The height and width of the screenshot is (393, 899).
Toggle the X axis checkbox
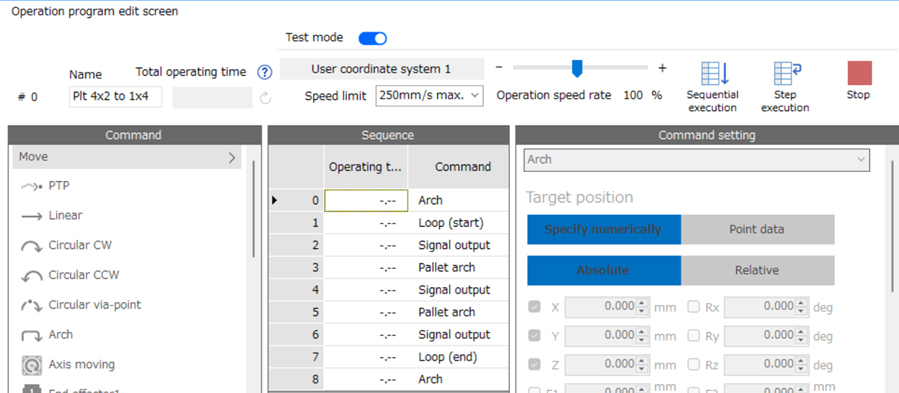point(534,307)
